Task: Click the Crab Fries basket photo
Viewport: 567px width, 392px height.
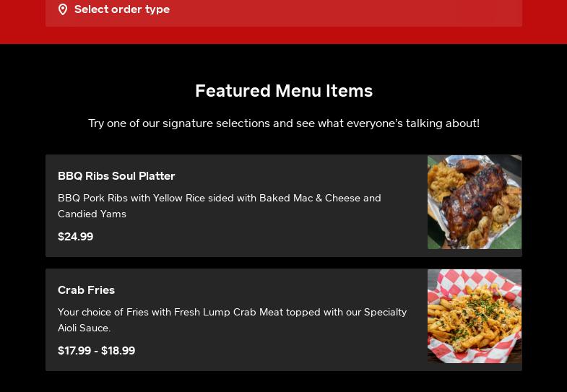Action: (475, 316)
